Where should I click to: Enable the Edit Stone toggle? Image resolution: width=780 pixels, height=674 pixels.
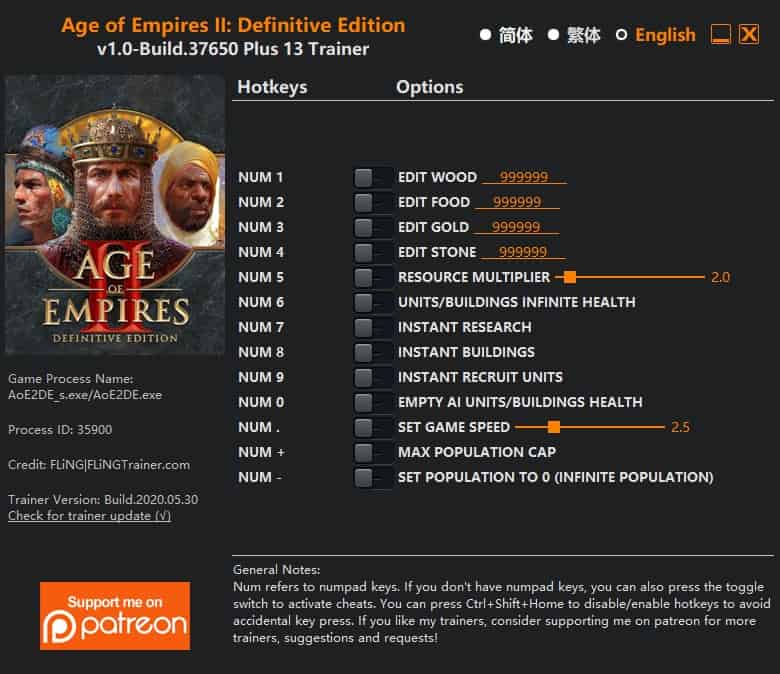(373, 252)
